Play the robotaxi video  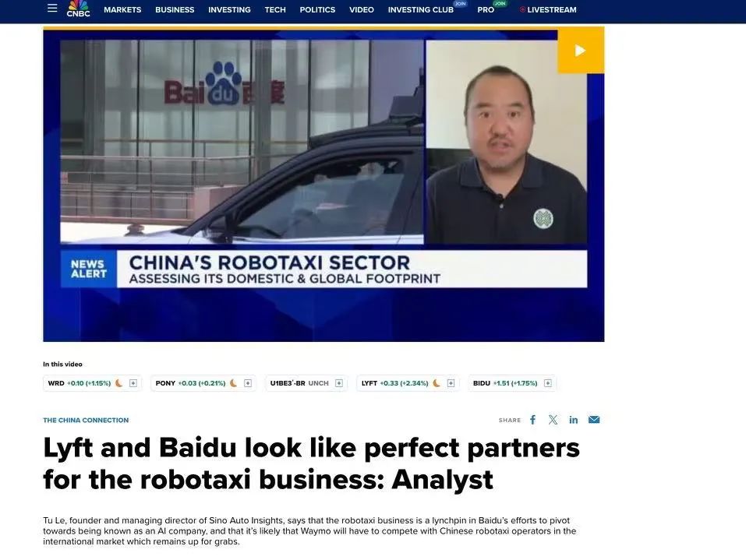click(581, 51)
